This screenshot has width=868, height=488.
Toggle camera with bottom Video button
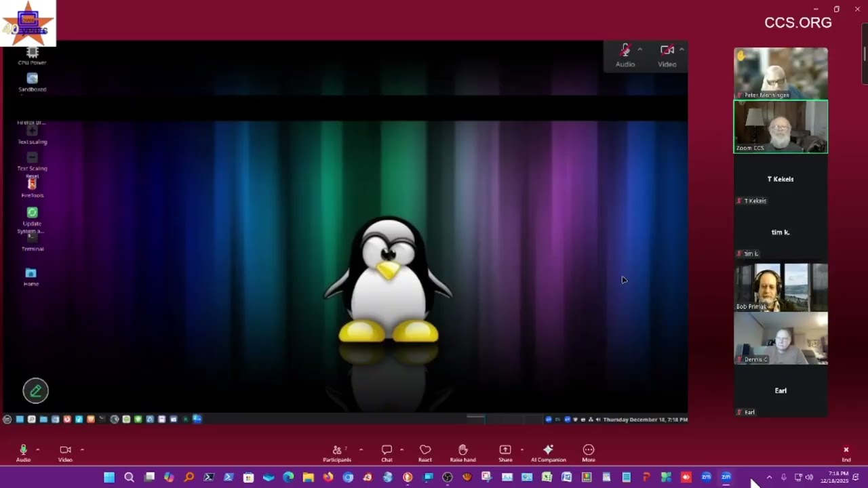[x=65, y=453]
